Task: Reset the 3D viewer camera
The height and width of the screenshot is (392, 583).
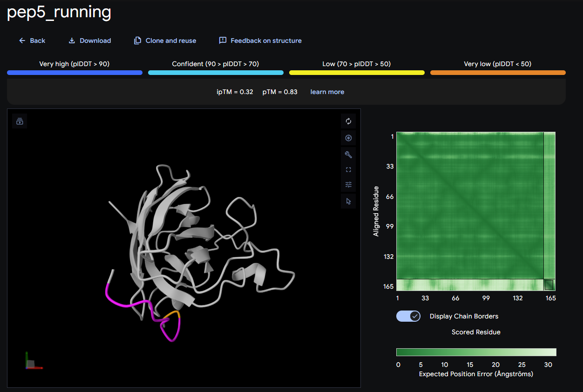Action: tap(348, 121)
